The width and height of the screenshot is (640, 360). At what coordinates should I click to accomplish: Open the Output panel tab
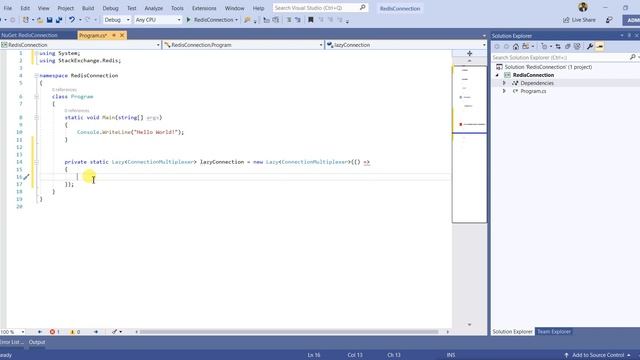[x=37, y=342]
